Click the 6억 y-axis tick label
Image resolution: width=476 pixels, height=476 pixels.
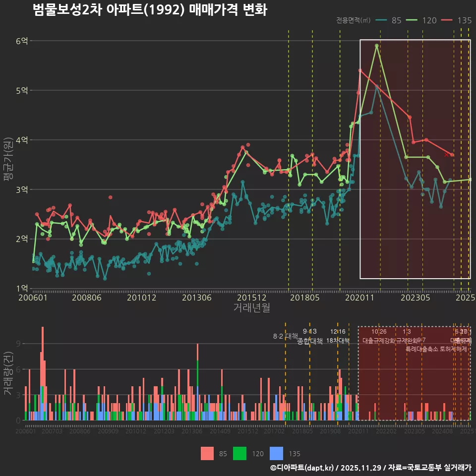click(x=22, y=41)
